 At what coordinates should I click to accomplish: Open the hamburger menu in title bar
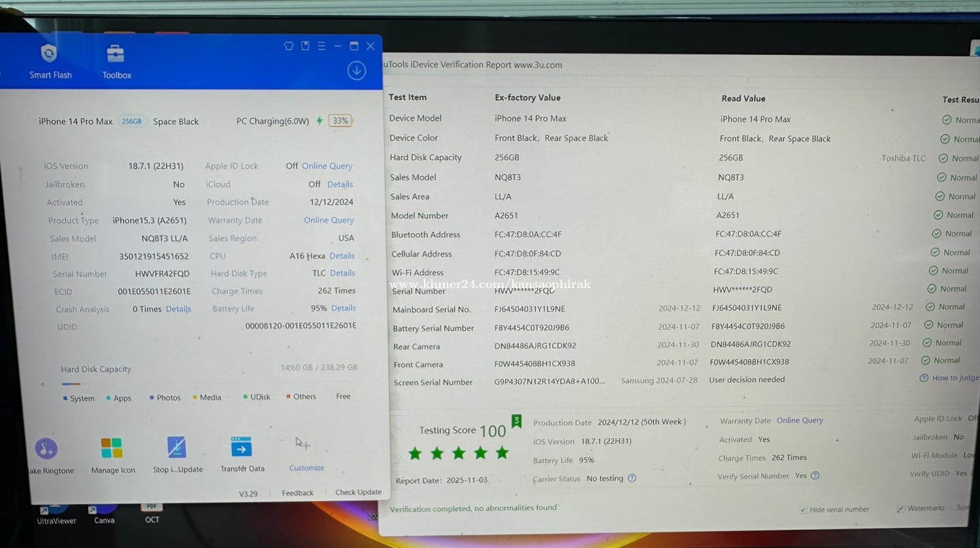(x=321, y=46)
